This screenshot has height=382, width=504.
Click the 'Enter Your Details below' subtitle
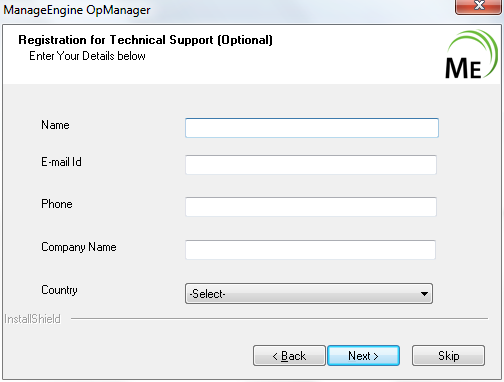click(87, 56)
